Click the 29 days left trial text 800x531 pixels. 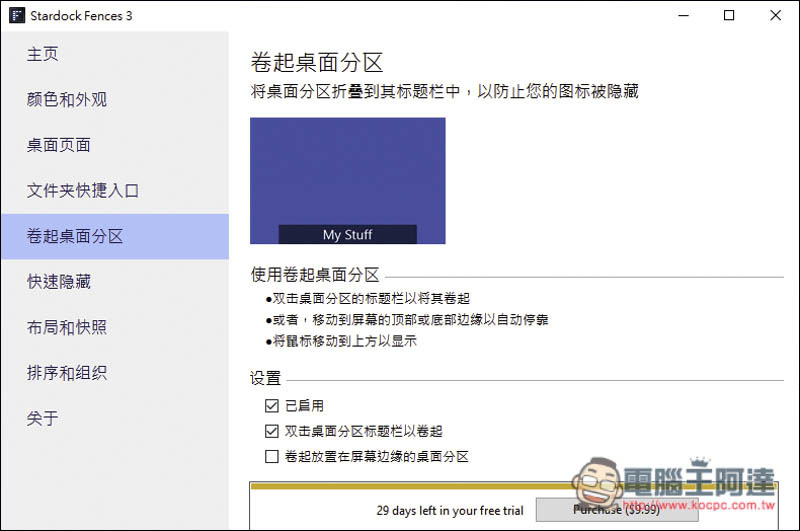tap(450, 511)
